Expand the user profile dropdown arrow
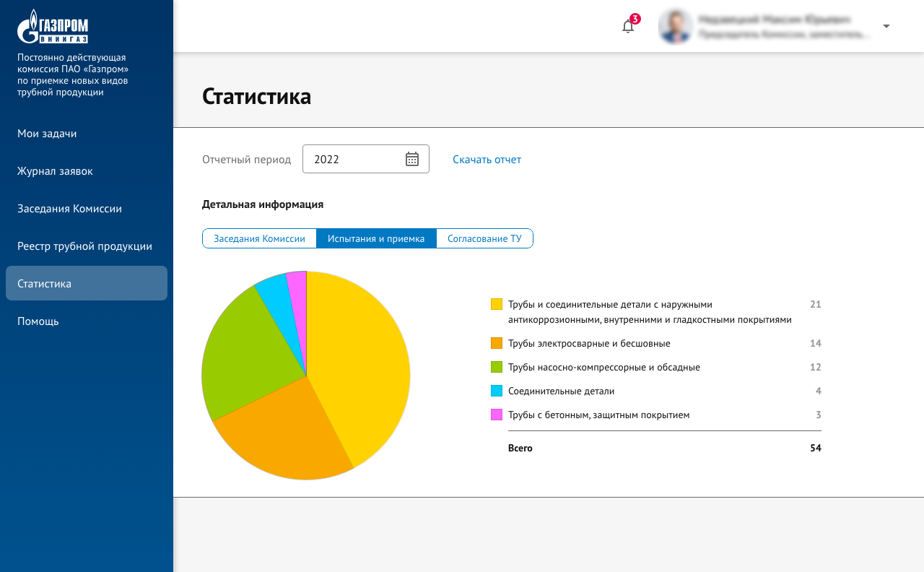This screenshot has height=572, width=924. (x=886, y=27)
